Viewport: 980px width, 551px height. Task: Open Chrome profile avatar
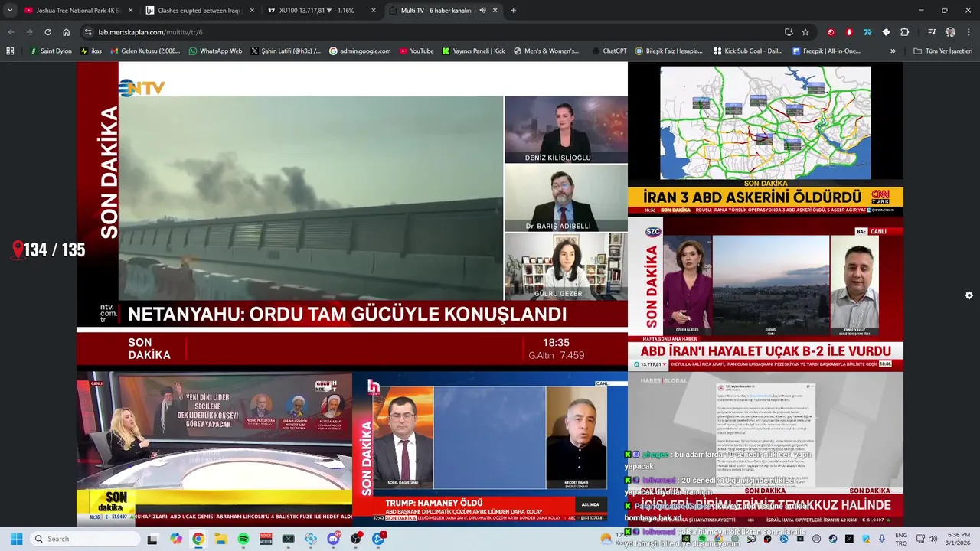950,32
